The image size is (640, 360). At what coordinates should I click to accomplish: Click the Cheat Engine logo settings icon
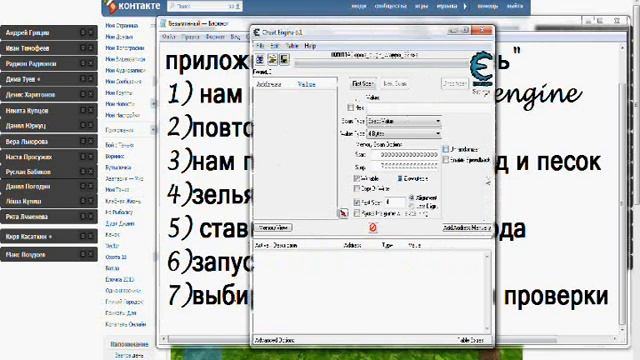(481, 69)
